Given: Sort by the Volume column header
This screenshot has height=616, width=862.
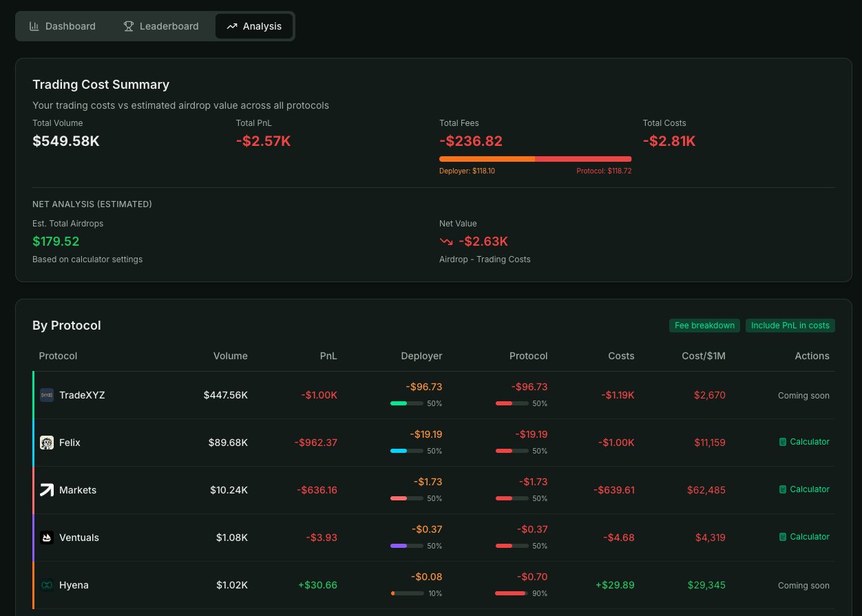Looking at the screenshot, I should [x=230, y=356].
